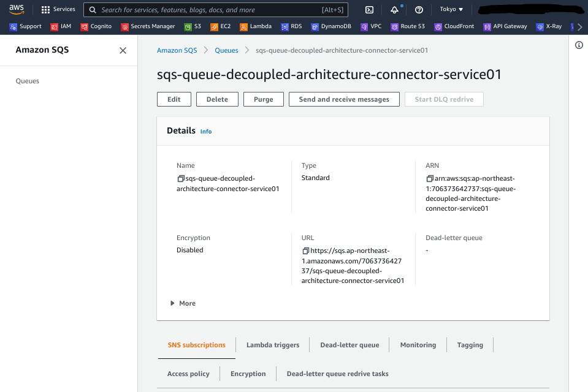Switch to Monitoring tab
588x392 pixels.
[418, 345]
